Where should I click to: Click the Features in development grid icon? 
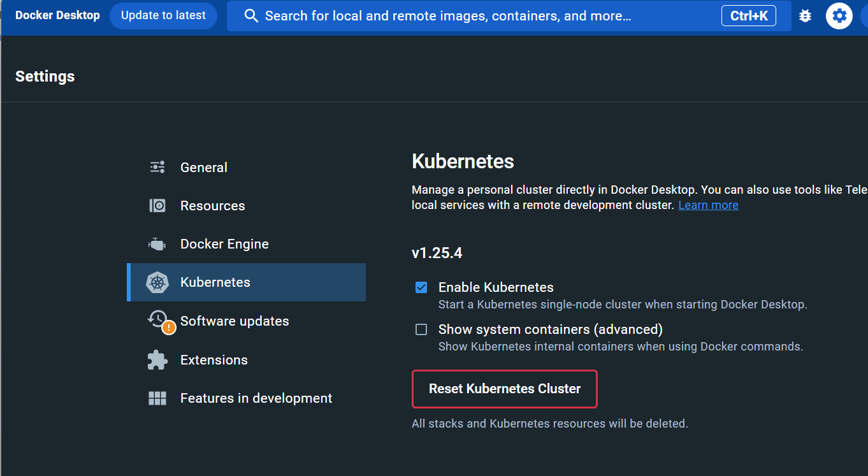click(x=157, y=398)
